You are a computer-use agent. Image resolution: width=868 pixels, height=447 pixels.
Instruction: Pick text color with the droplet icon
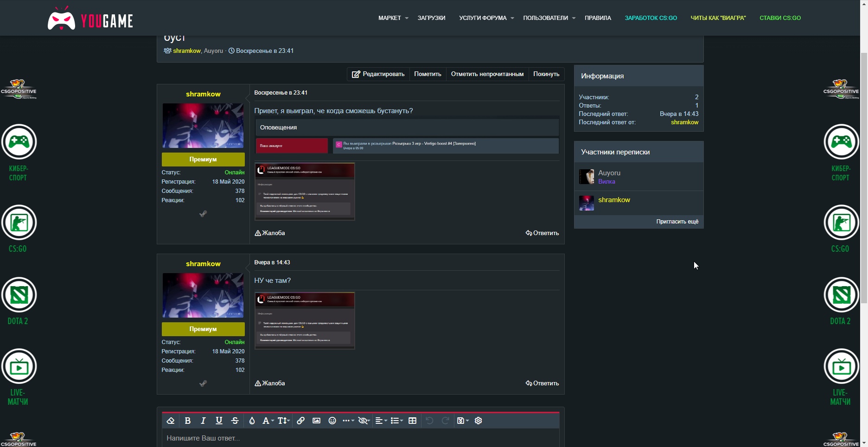252,421
